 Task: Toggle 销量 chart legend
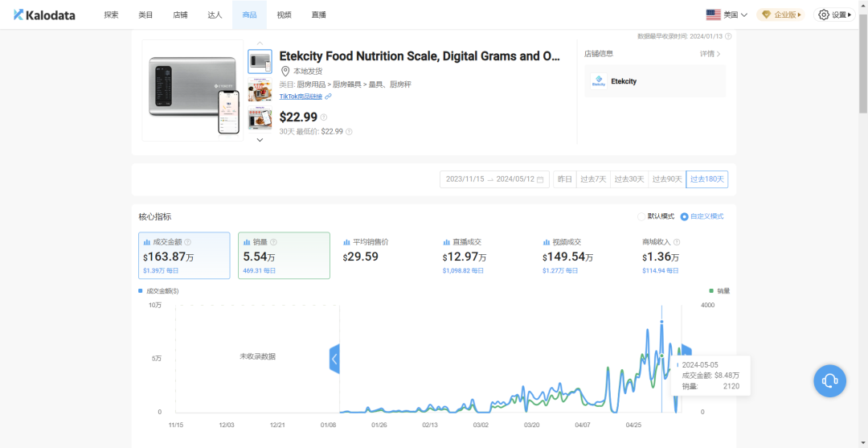tap(719, 290)
